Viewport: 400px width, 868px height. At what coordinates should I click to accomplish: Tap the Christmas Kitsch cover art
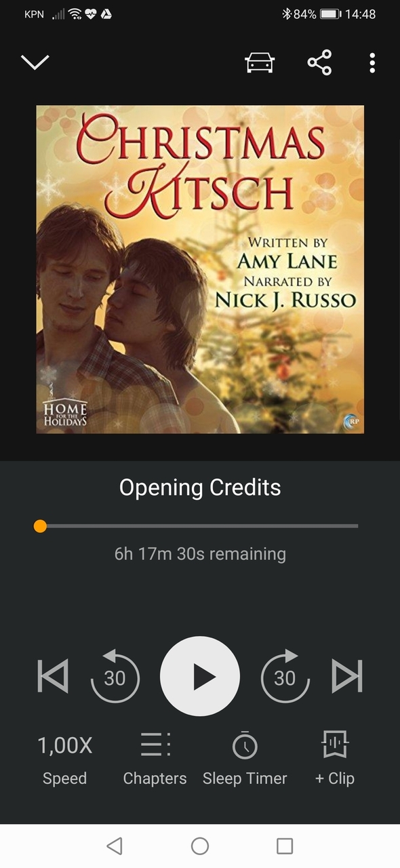(200, 269)
